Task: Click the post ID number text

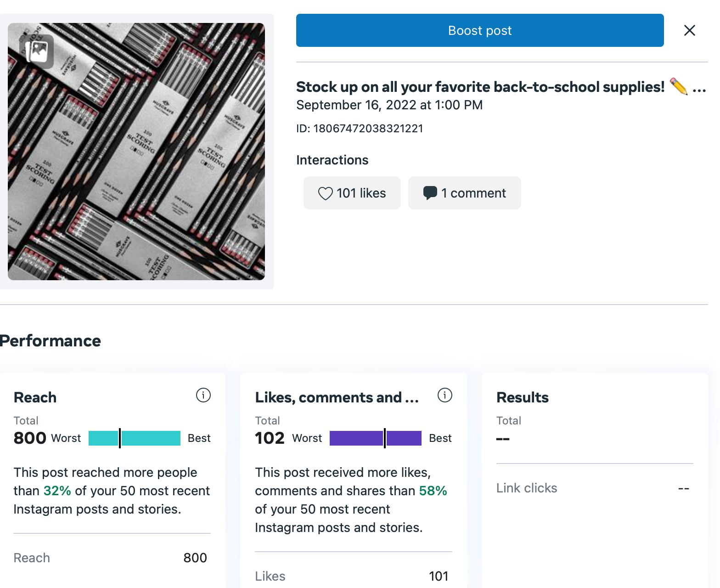Action: click(x=368, y=129)
